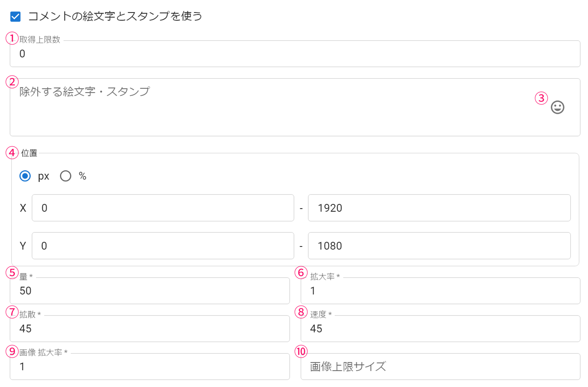Viewport: 588px width, 387px height.
Task: Uncheck コメントの絵文字とスタンプを使う checkbox
Action: click(15, 16)
